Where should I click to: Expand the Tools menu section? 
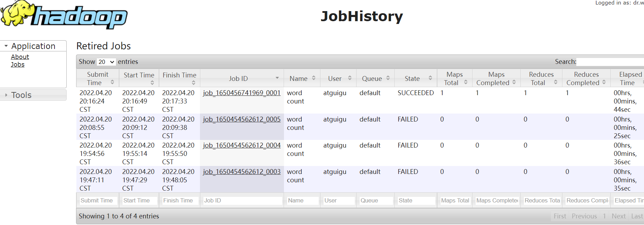pos(33,95)
